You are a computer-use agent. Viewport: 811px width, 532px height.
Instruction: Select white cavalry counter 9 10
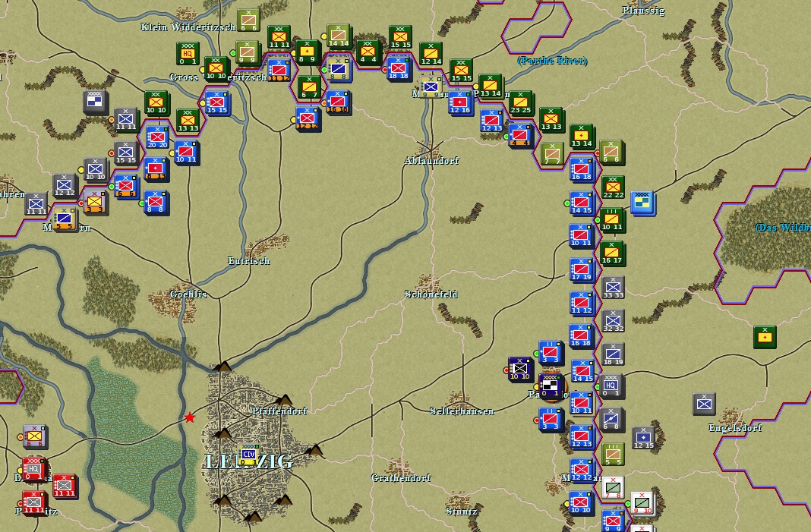tap(642, 504)
